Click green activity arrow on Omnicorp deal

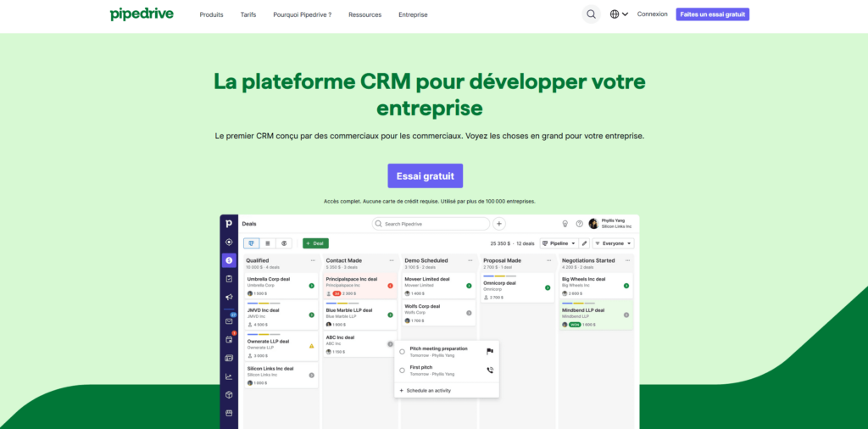(548, 288)
